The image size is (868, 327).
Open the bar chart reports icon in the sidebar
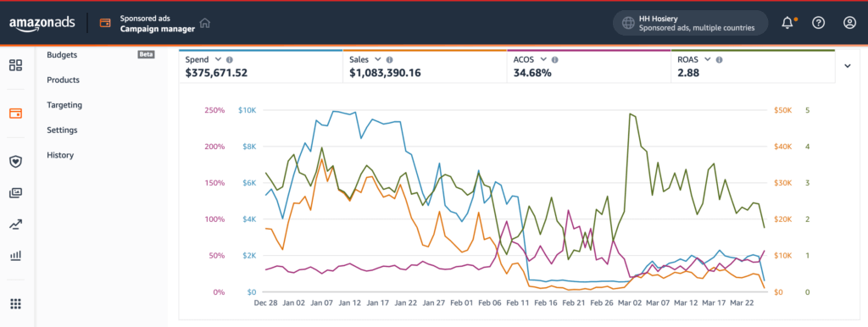(15, 256)
